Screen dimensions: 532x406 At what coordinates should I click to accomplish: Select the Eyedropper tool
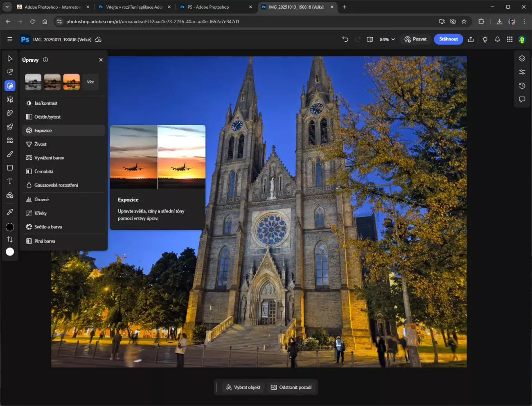(10, 212)
